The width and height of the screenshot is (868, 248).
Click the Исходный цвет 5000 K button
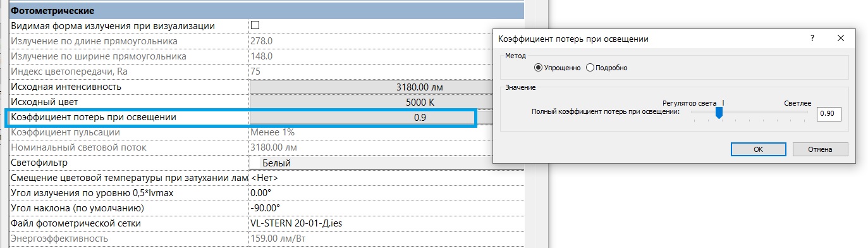click(387, 102)
